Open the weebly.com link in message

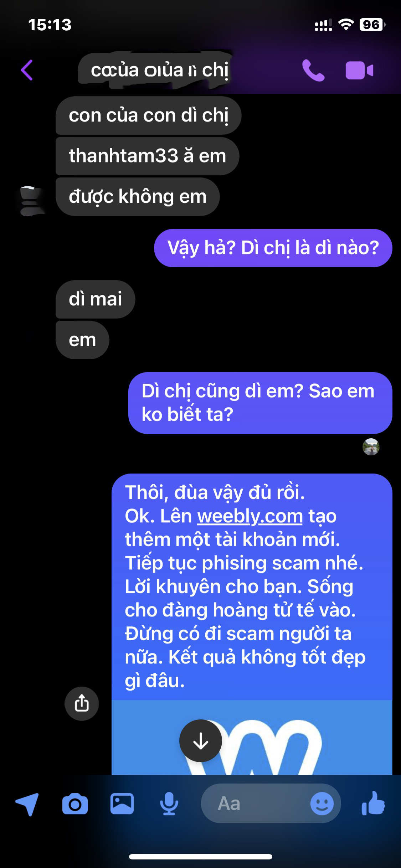[250, 516]
